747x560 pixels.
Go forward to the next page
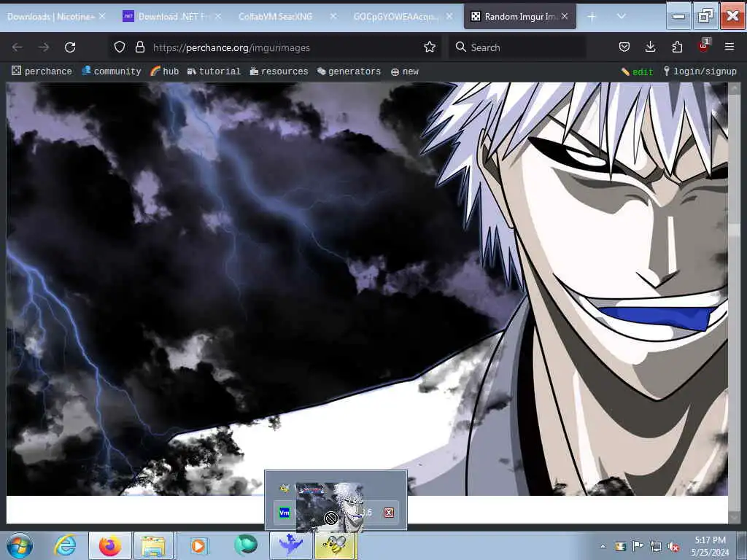(43, 47)
